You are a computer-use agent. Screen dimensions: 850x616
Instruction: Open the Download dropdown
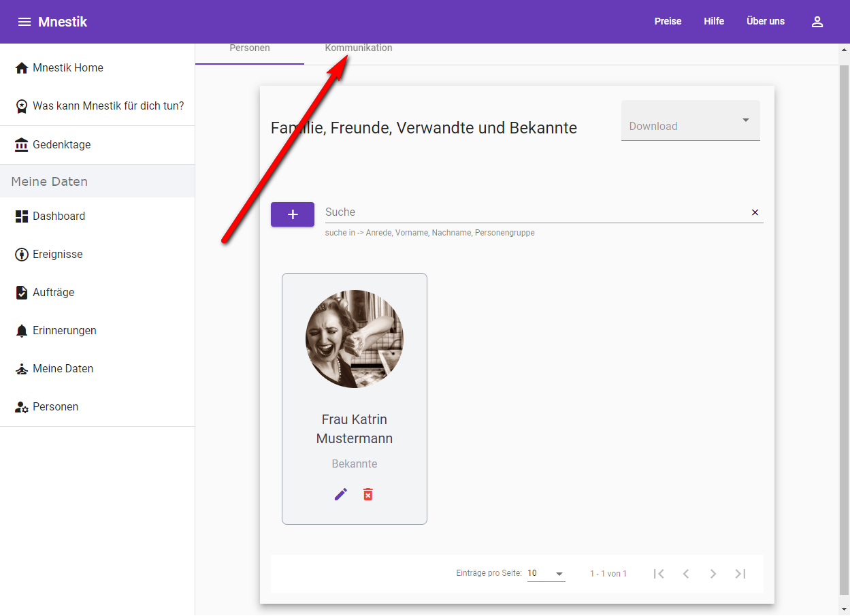point(690,121)
